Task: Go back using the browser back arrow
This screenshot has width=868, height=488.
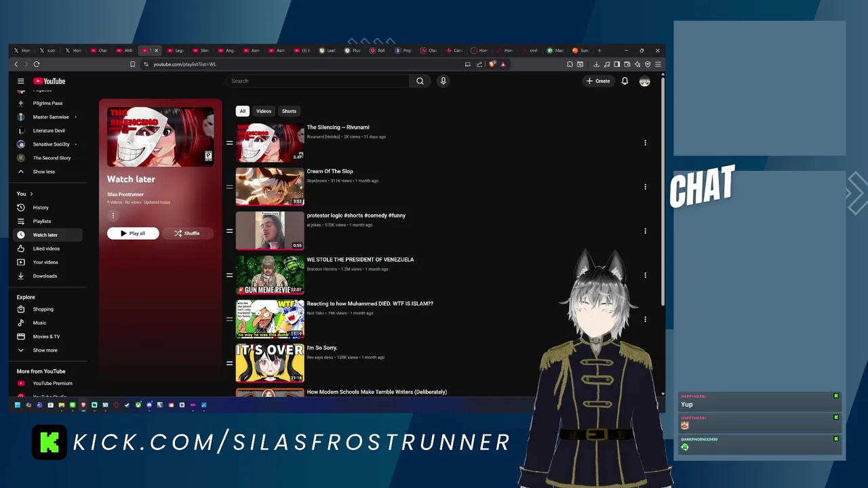Action: point(16,64)
